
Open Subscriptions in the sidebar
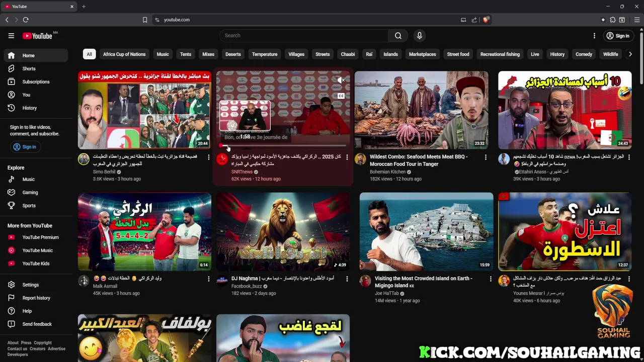coord(36,81)
